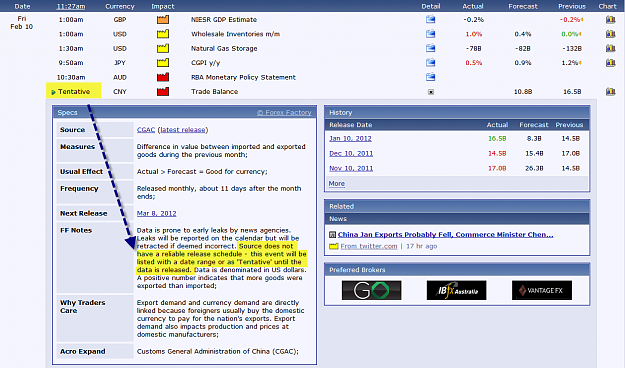Open the CGAC source link
Viewport: 625px width, 368px height.
(x=146, y=130)
